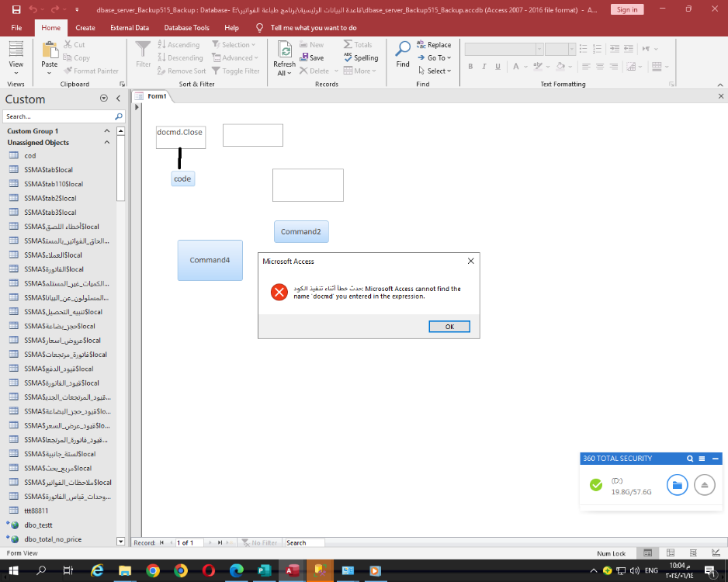The height and width of the screenshot is (582, 728).
Task: Open navigation pane menu dropdown
Action: tap(104, 99)
